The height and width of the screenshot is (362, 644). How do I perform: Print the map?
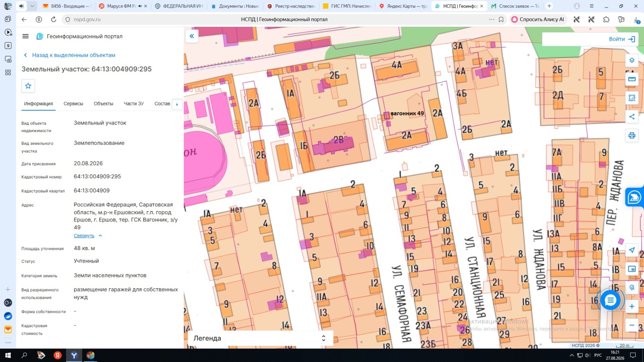(x=632, y=136)
